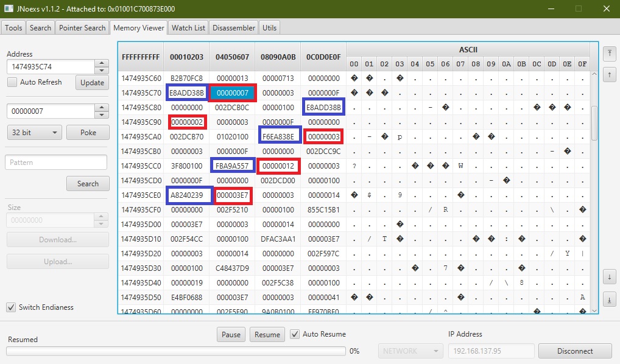Click the IP Address field 192.168.137.95
The width and height of the screenshot is (620, 364).
[491, 351]
